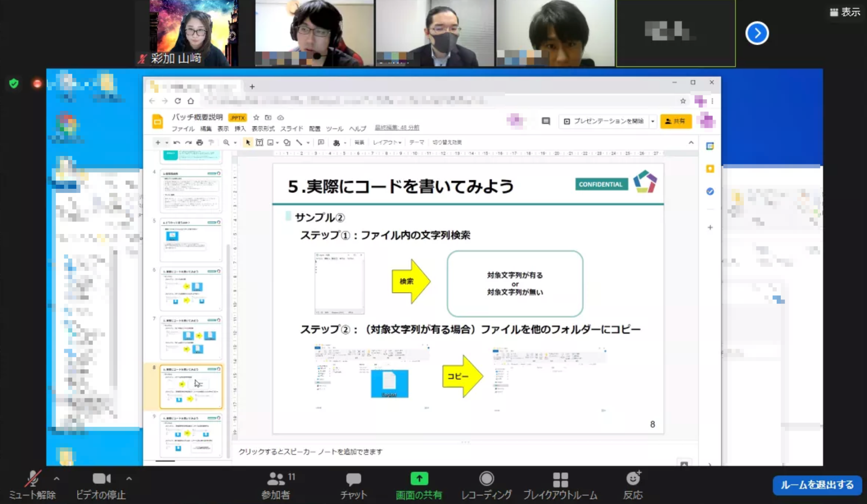Toggle the レコーディング recording button
Viewport: 867px width, 504px height.
486,485
